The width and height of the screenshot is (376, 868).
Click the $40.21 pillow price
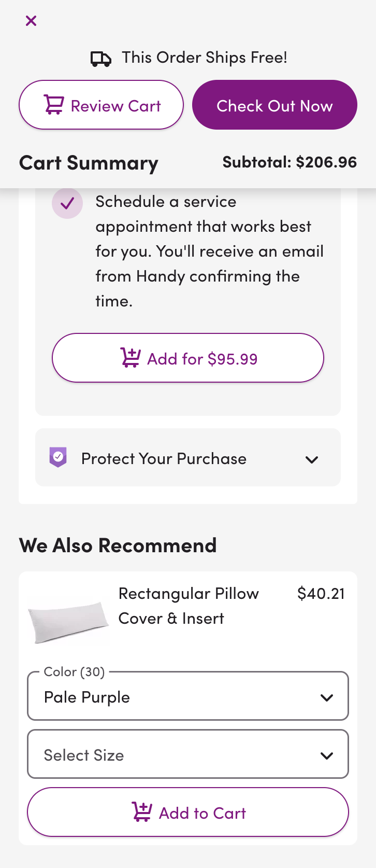[x=321, y=594]
